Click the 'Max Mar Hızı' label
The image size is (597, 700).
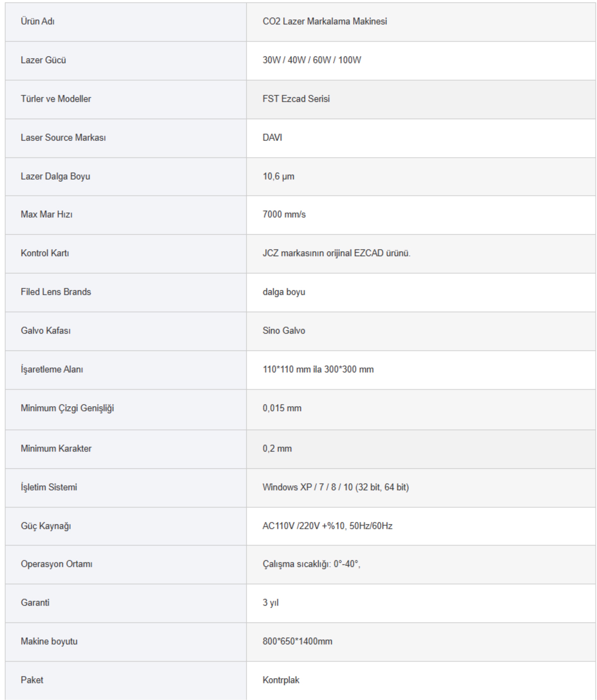(x=47, y=214)
